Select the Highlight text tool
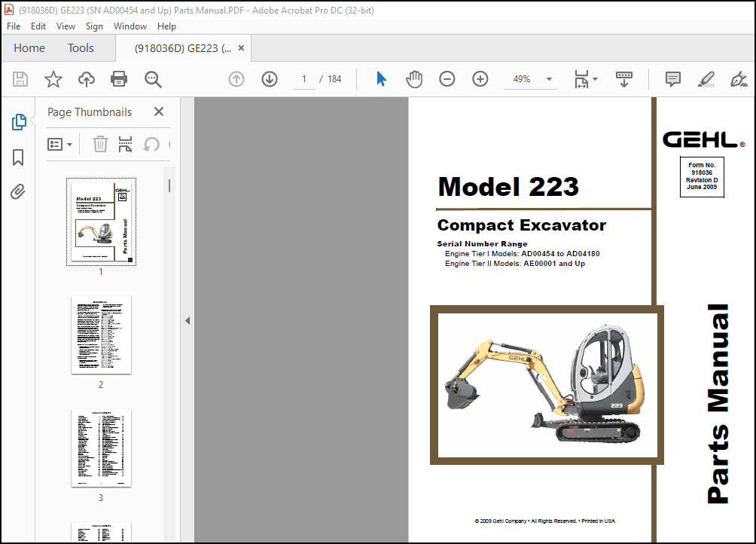This screenshot has height=544, width=756. [x=706, y=78]
